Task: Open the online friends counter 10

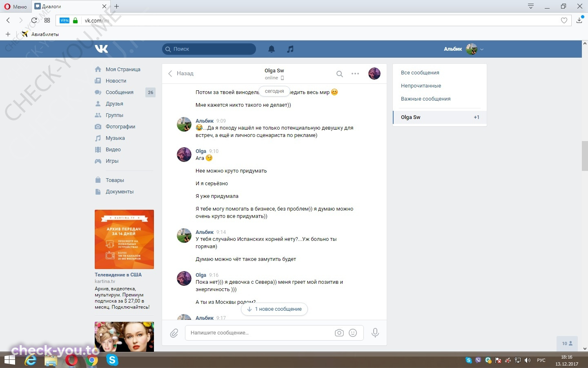Action: click(x=567, y=343)
